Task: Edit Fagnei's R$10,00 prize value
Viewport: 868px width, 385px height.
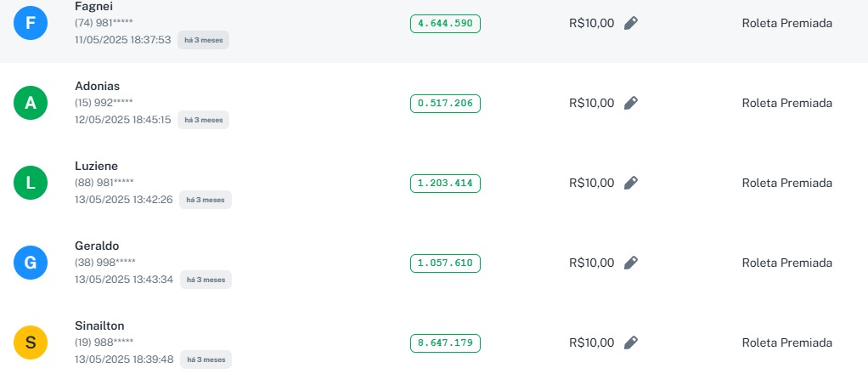Action: [630, 23]
